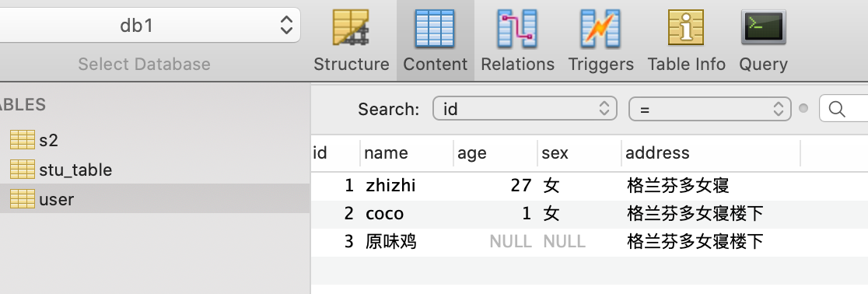Sort by the age column header
This screenshot has width=868, height=294.
tap(495, 152)
